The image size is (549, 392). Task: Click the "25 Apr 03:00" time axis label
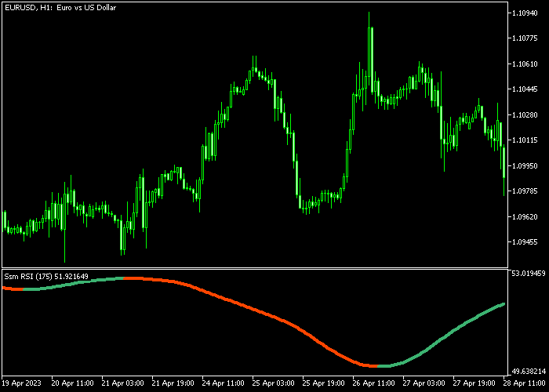pyautogui.click(x=274, y=383)
